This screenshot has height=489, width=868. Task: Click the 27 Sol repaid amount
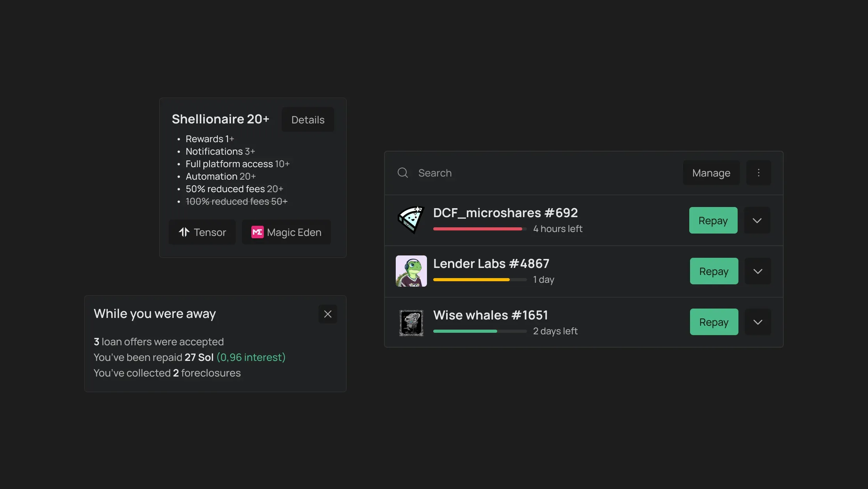(x=199, y=357)
